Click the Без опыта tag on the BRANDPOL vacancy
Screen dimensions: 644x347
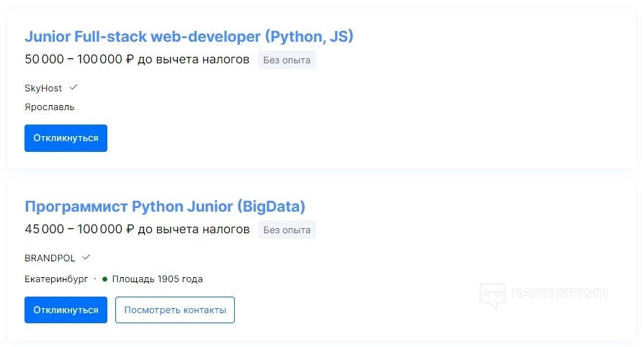(x=287, y=230)
